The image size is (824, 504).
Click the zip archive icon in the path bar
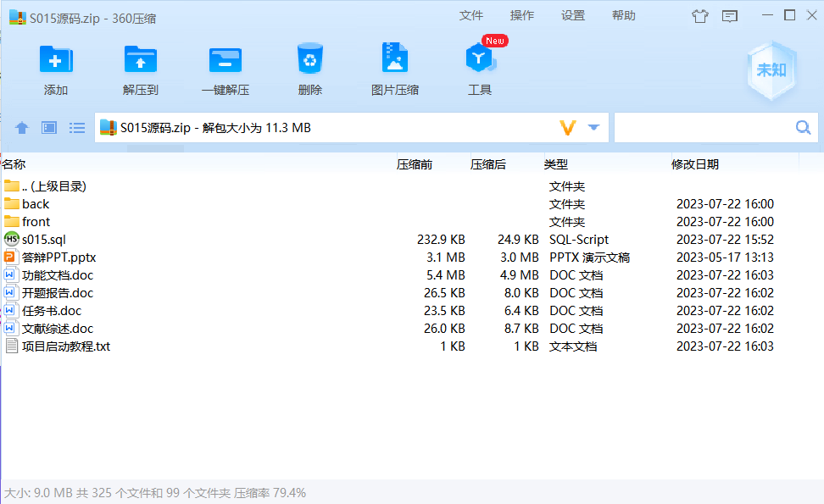click(x=109, y=128)
